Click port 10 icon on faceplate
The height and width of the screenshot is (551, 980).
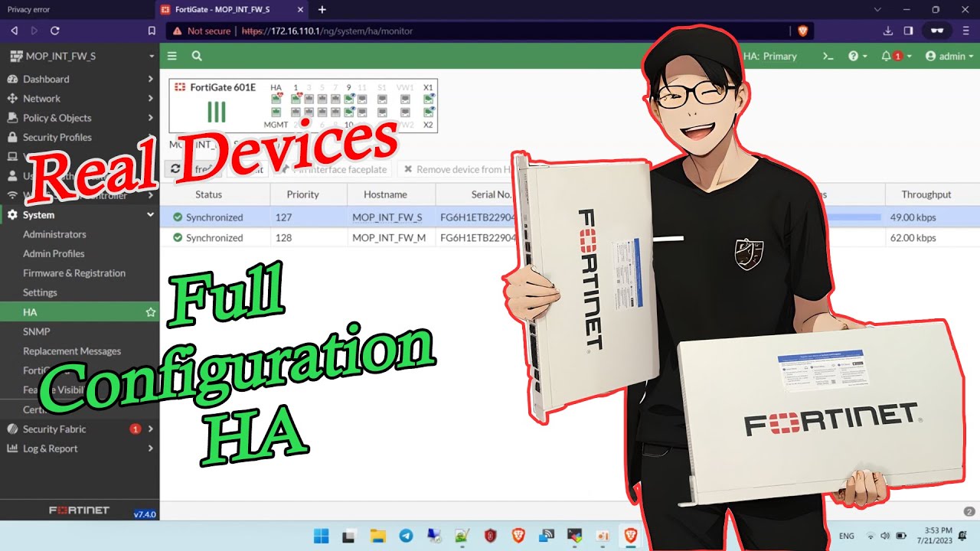348,112
